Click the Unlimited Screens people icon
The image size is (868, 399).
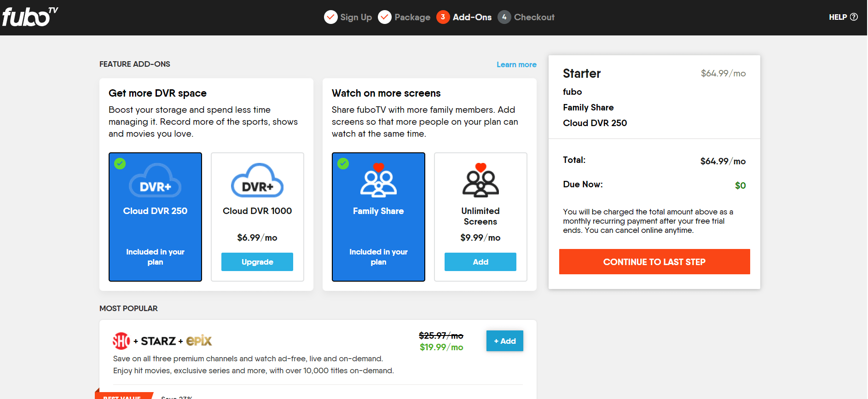[x=480, y=180]
